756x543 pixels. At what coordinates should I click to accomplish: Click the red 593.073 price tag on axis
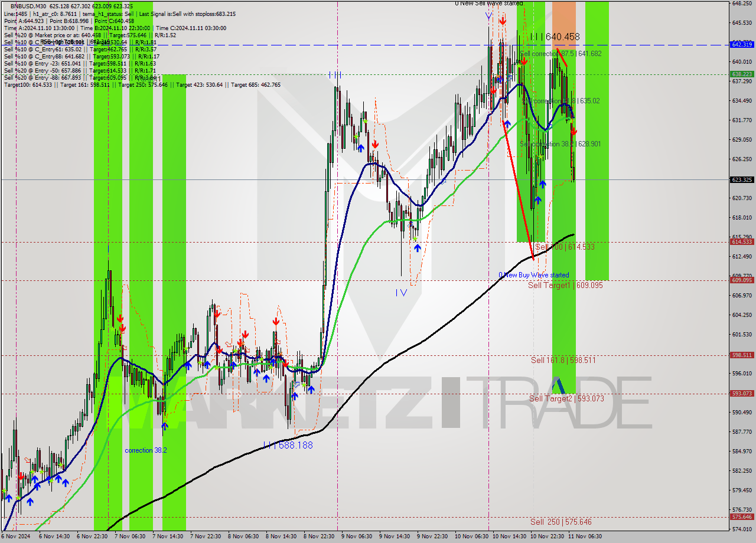(x=742, y=393)
